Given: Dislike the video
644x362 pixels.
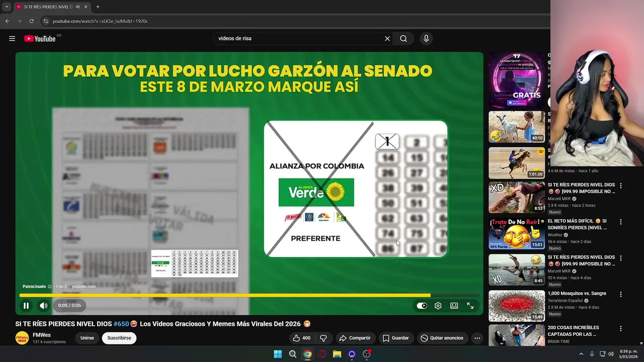Looking at the screenshot, I should tap(324, 338).
